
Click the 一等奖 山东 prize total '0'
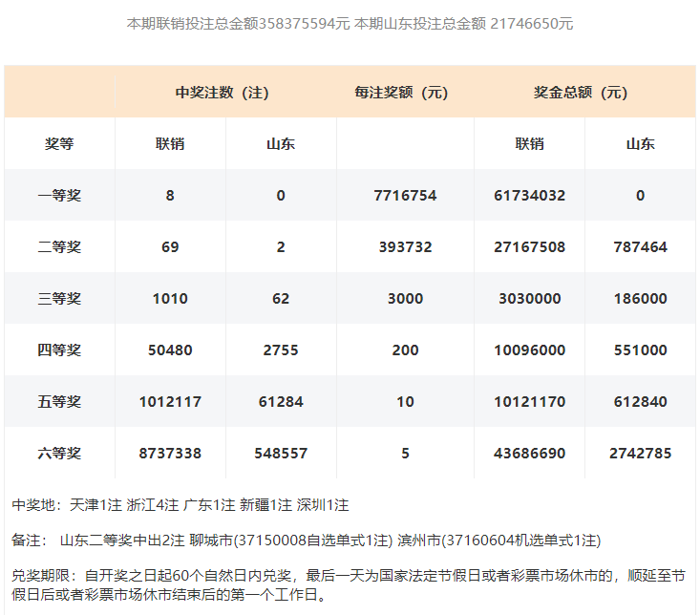tap(640, 196)
